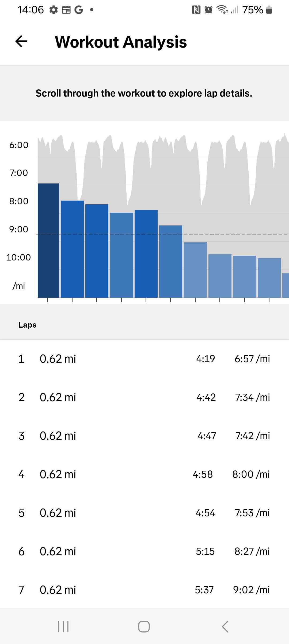Open Android recent apps button
The image size is (289, 644).
pyautogui.click(x=63, y=626)
